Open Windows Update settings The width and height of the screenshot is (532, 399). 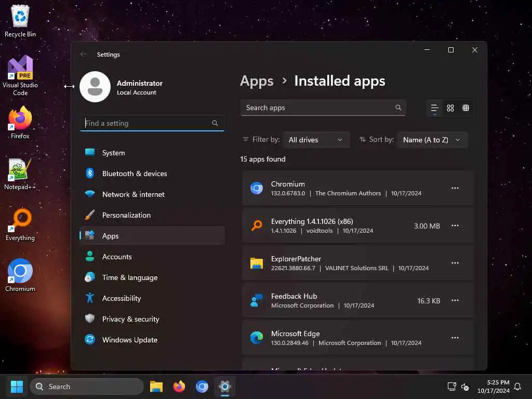pos(152,340)
